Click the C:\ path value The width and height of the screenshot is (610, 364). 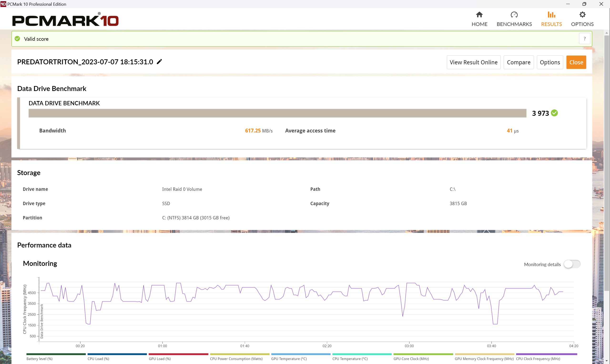[x=452, y=189]
